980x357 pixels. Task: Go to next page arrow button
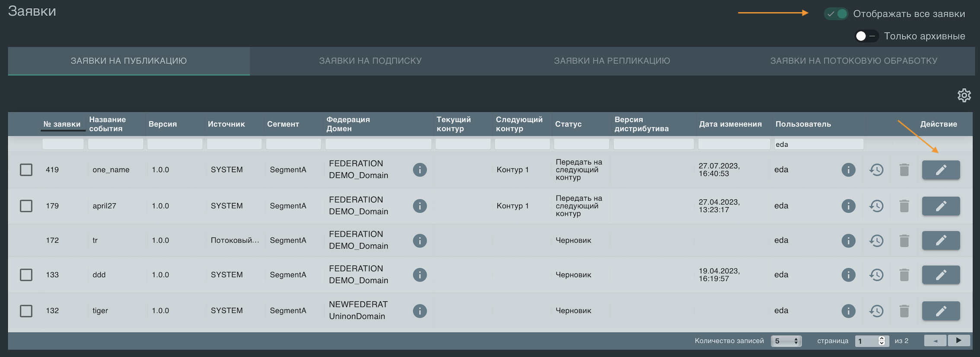pos(958,341)
